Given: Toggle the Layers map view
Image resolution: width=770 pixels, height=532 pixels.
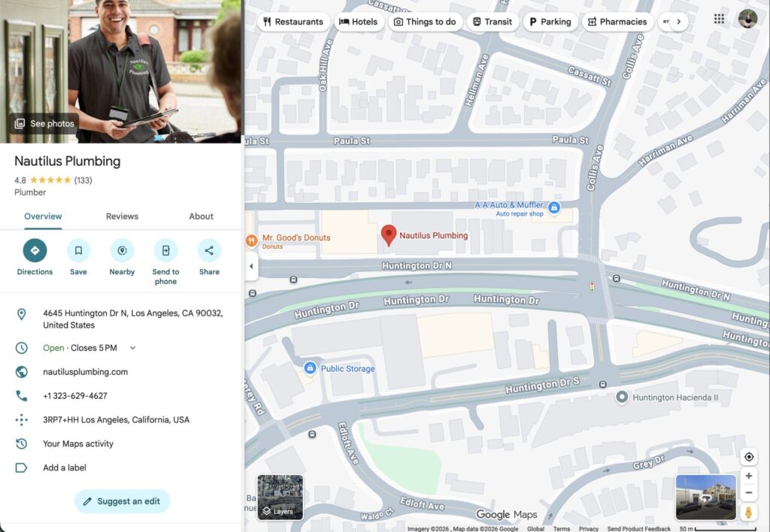Looking at the screenshot, I should point(280,497).
